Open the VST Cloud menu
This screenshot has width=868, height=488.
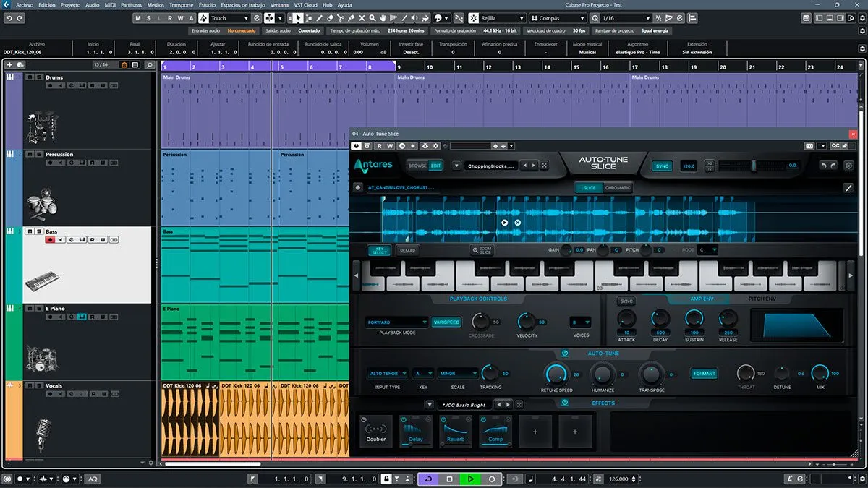[307, 4]
